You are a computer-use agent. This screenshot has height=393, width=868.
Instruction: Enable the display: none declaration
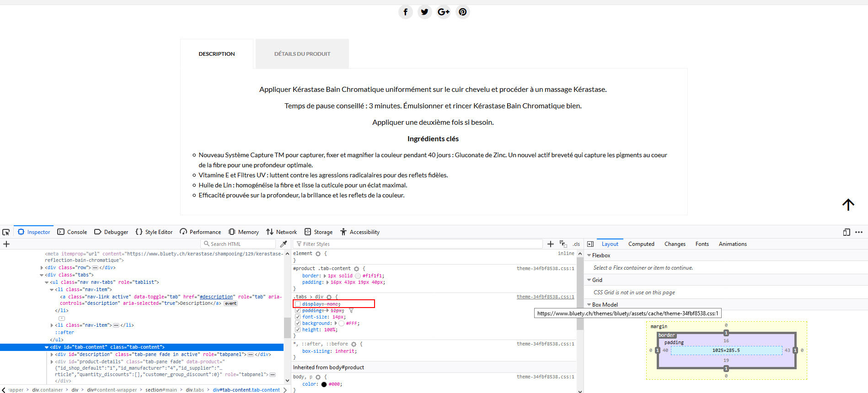298,304
